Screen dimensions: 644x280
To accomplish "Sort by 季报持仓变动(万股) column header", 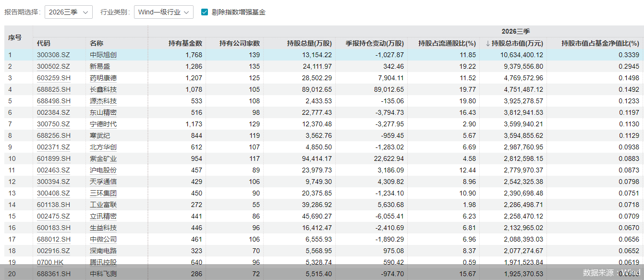I will coord(375,43).
